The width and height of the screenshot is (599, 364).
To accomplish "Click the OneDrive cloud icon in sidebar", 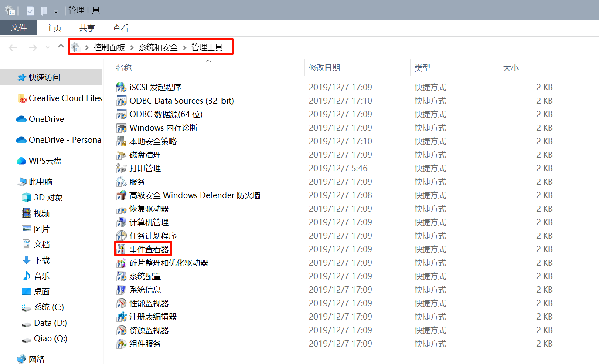I will coord(21,119).
